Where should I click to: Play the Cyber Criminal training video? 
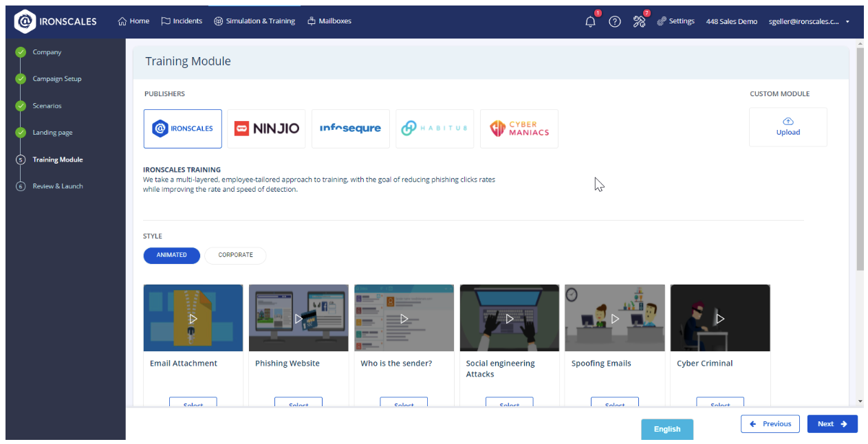pos(720,318)
